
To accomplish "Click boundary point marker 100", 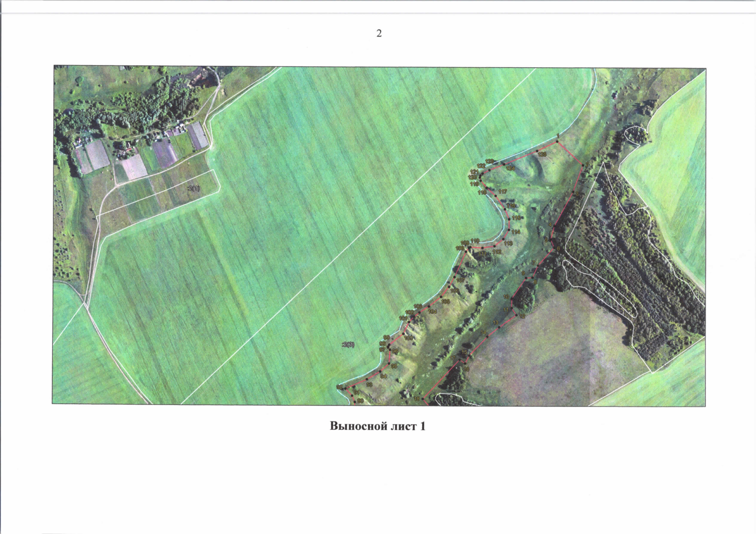I will click(x=403, y=334).
